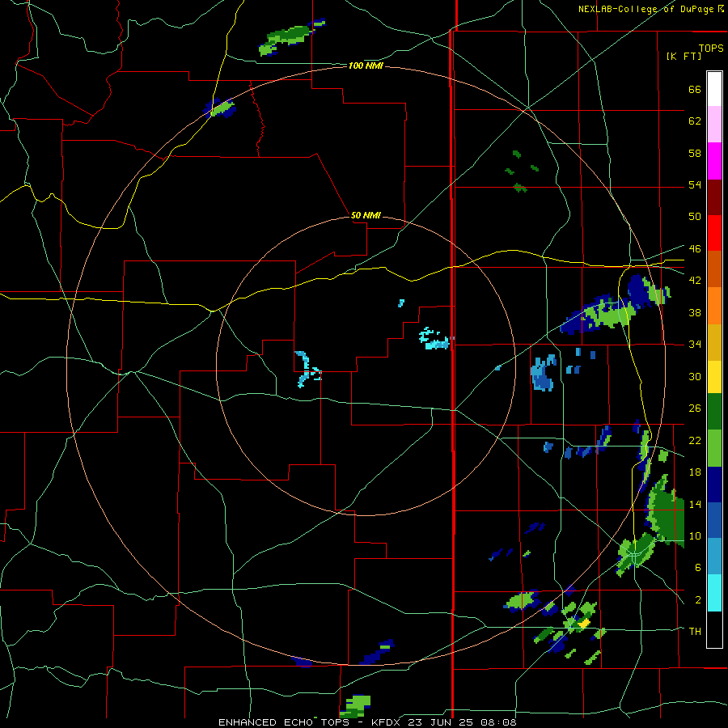The width and height of the screenshot is (728, 728).
Task: Click the '100 NMI' range ring label
Action: tap(366, 66)
